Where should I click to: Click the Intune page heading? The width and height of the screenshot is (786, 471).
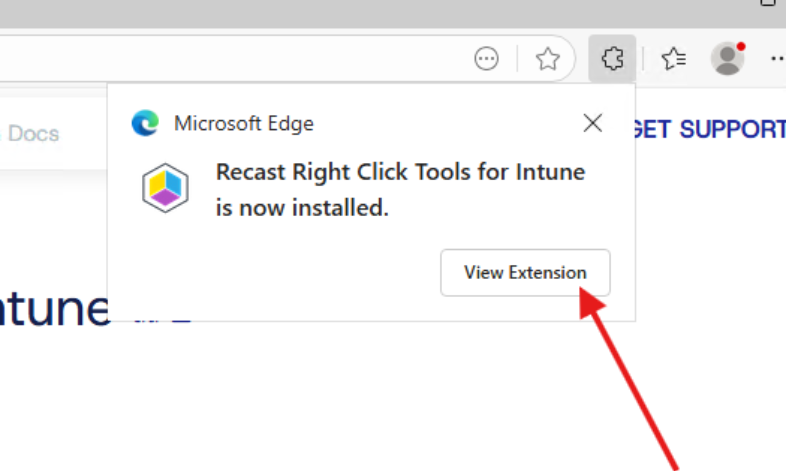tap(55, 306)
